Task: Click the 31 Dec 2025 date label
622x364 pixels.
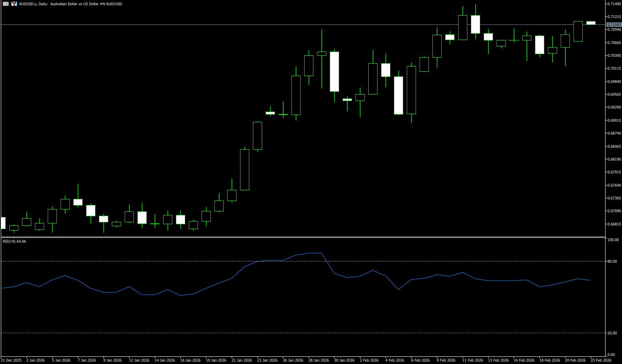Action: click(11, 360)
